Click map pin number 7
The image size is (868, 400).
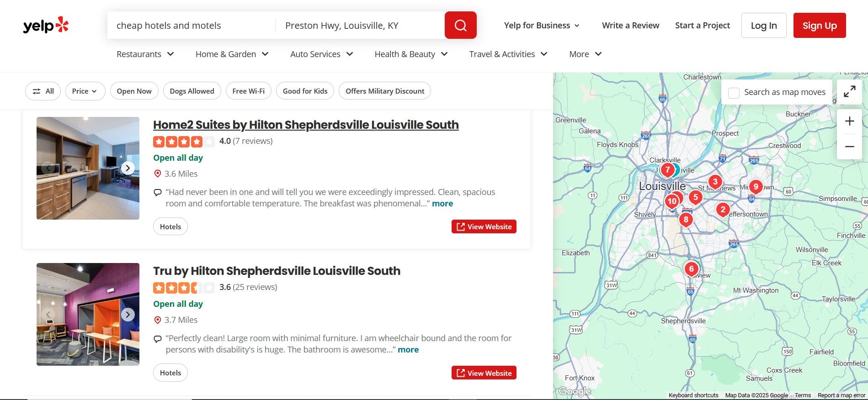667,170
